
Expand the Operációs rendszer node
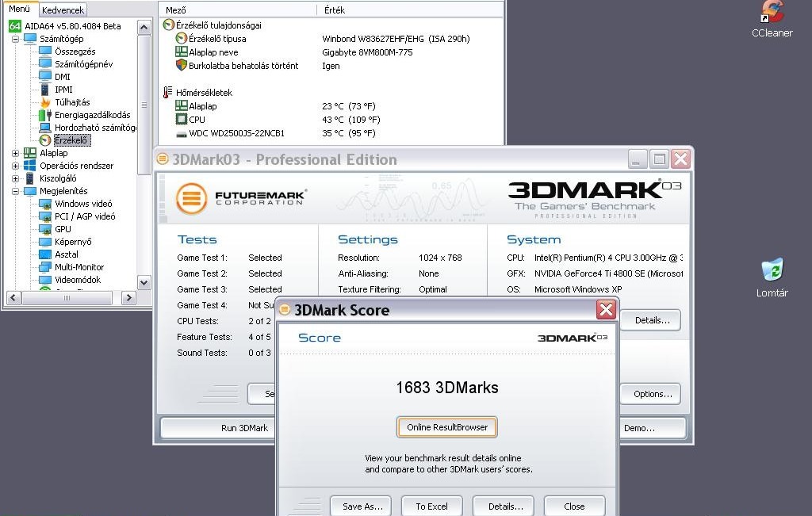(x=15, y=166)
